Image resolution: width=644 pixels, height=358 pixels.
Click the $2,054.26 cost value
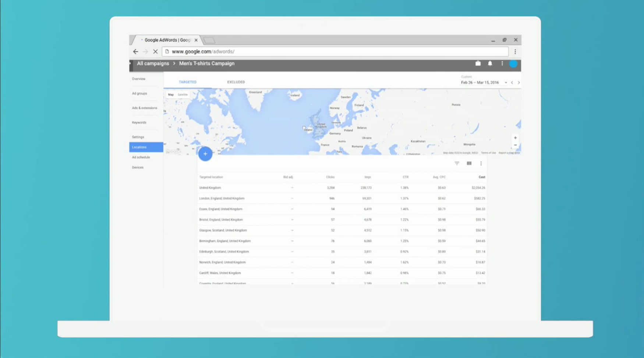[478, 188]
